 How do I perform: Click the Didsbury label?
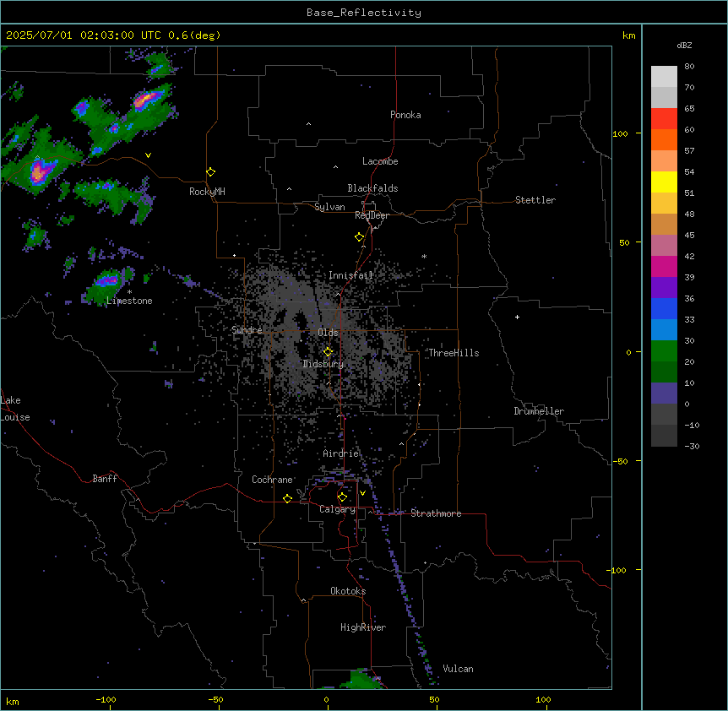click(323, 364)
